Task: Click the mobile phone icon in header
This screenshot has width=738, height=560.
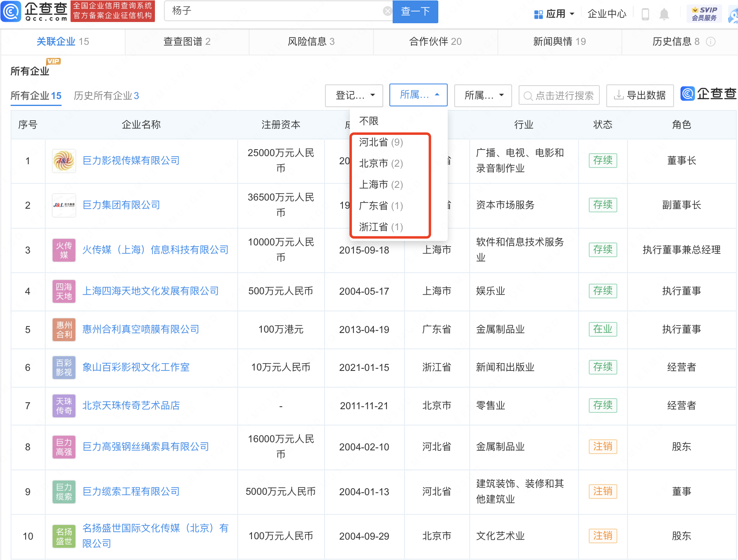Action: coord(645,14)
